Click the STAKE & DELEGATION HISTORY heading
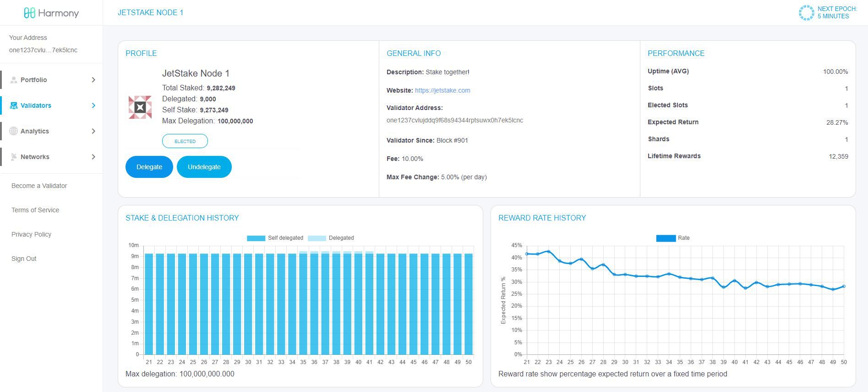The width and height of the screenshot is (868, 392). pos(182,218)
